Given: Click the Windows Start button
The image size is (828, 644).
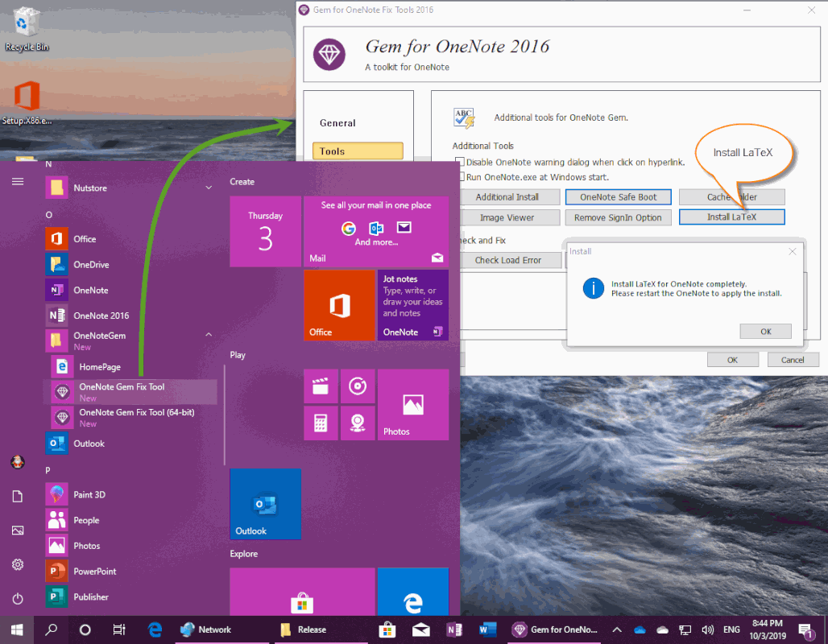Looking at the screenshot, I should coord(17,630).
